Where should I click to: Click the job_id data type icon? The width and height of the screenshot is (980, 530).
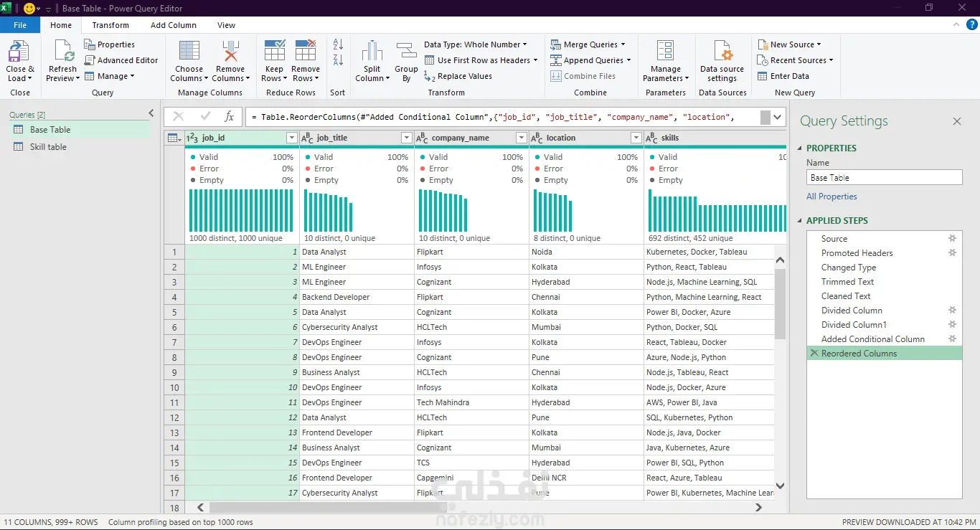pos(192,138)
